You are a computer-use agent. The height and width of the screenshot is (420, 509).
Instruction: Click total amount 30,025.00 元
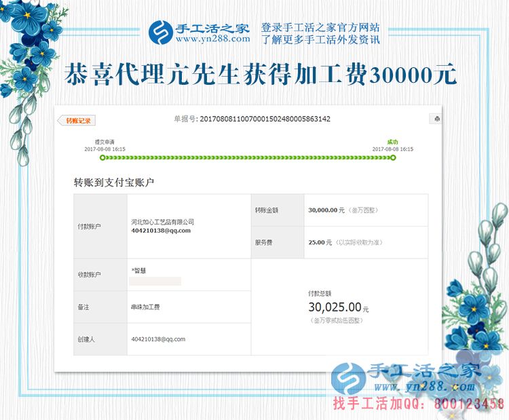(339, 307)
